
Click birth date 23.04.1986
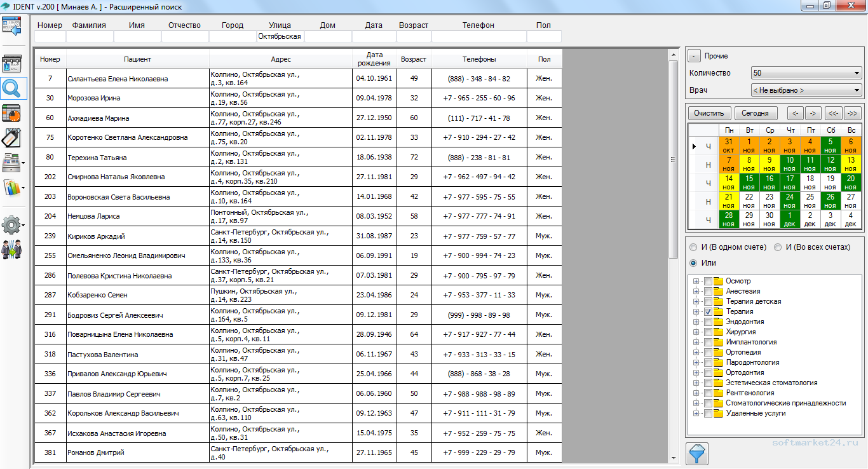point(374,296)
